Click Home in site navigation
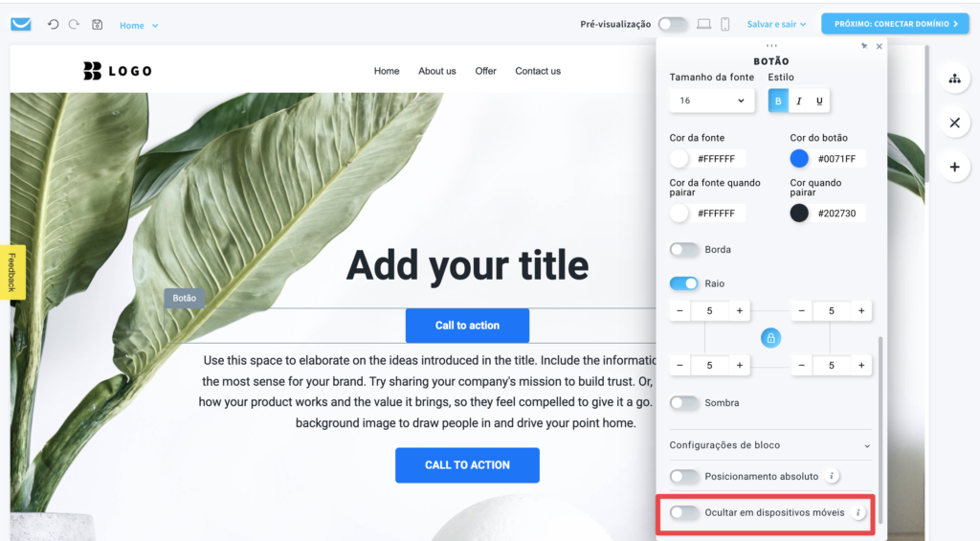This screenshot has height=541, width=980. point(387,71)
